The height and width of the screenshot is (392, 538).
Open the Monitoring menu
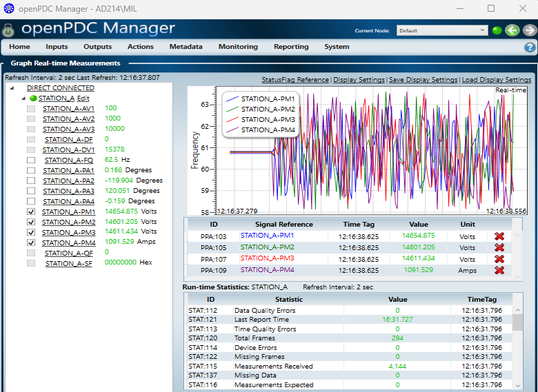point(238,47)
